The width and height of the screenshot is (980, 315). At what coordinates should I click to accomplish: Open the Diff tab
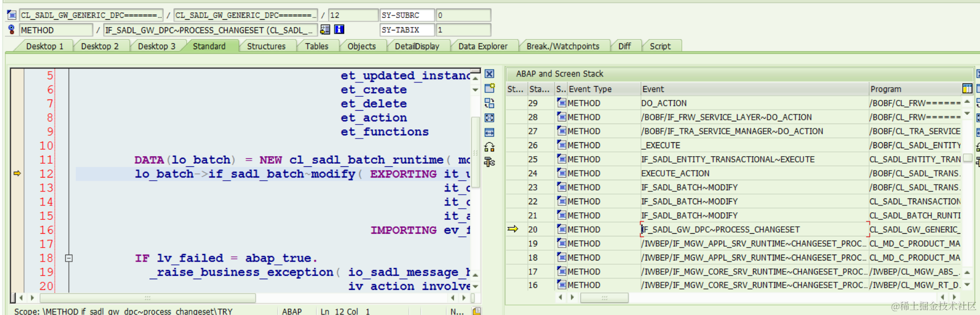pyautogui.click(x=624, y=46)
